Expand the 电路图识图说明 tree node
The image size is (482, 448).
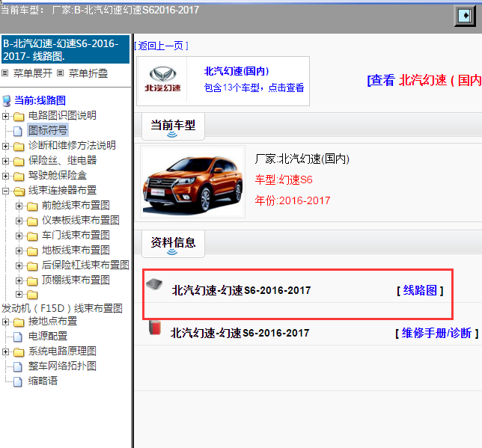coord(5,116)
